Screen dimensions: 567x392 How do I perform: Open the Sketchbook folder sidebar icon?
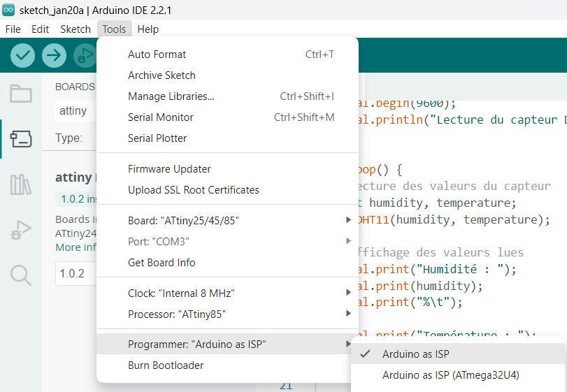[x=20, y=94]
